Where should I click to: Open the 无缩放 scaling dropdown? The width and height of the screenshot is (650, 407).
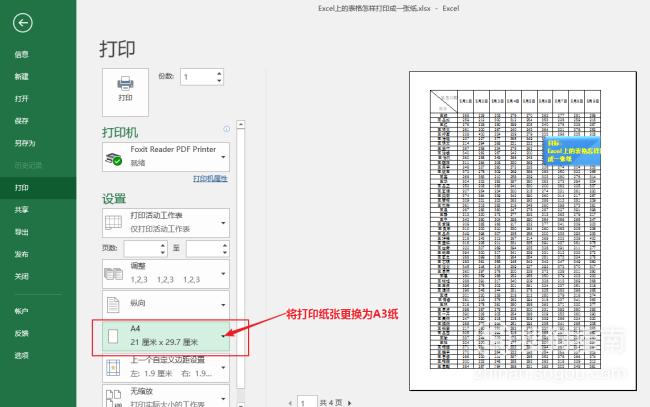coord(223,398)
